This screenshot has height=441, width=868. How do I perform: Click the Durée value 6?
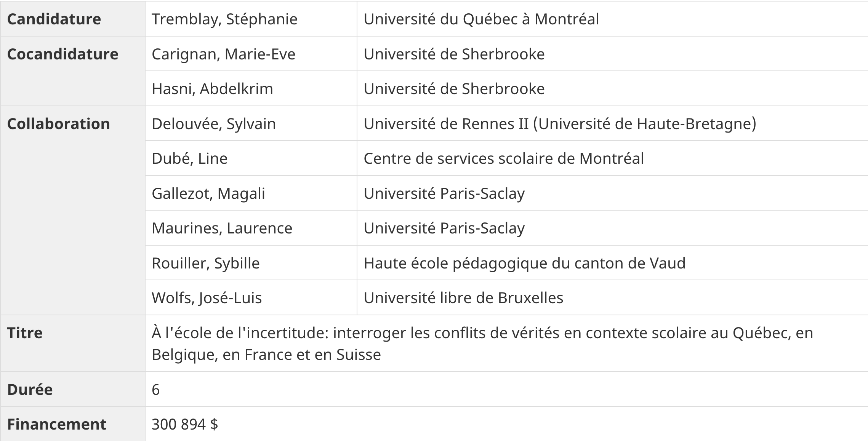pos(155,390)
